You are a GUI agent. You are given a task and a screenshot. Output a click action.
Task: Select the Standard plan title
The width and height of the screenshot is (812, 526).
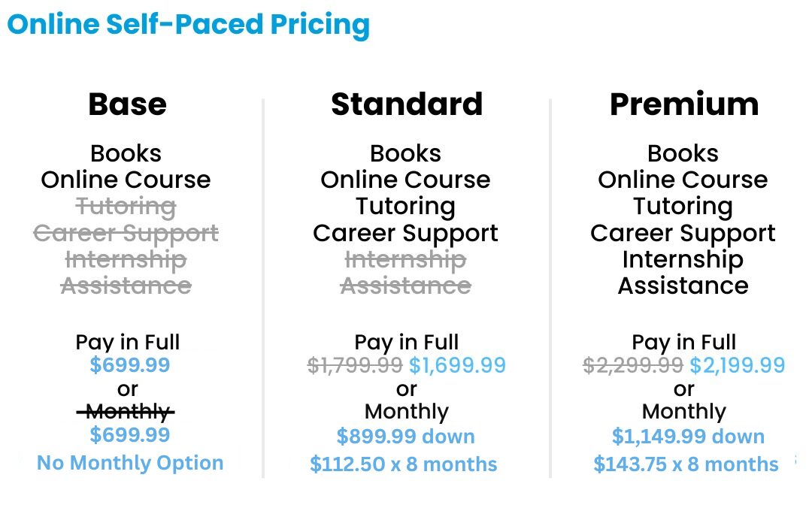tap(406, 104)
